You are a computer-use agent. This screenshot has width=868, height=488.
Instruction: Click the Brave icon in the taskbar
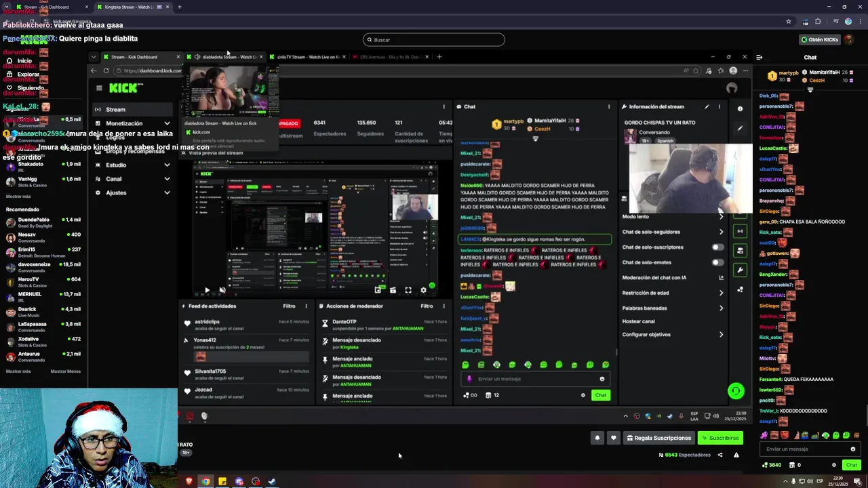[189, 482]
